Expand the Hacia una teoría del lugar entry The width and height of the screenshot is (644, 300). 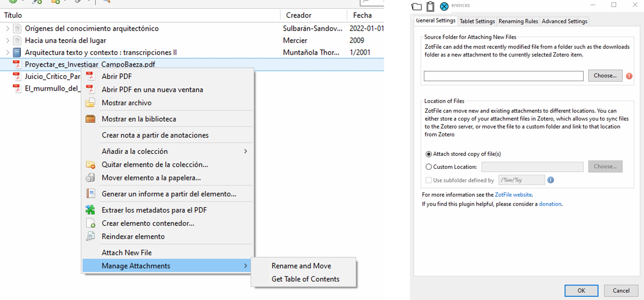coord(7,40)
